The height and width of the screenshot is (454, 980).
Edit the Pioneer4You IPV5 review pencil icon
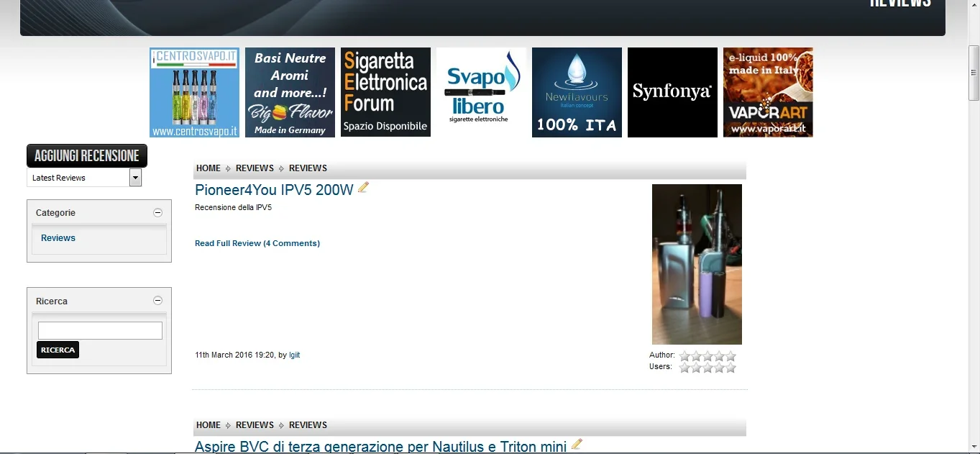pos(363,188)
